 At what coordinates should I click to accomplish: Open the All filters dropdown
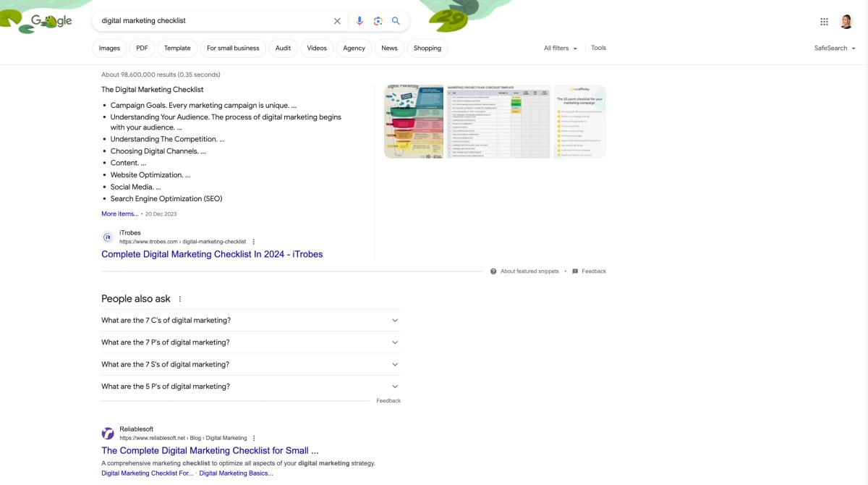tap(558, 47)
